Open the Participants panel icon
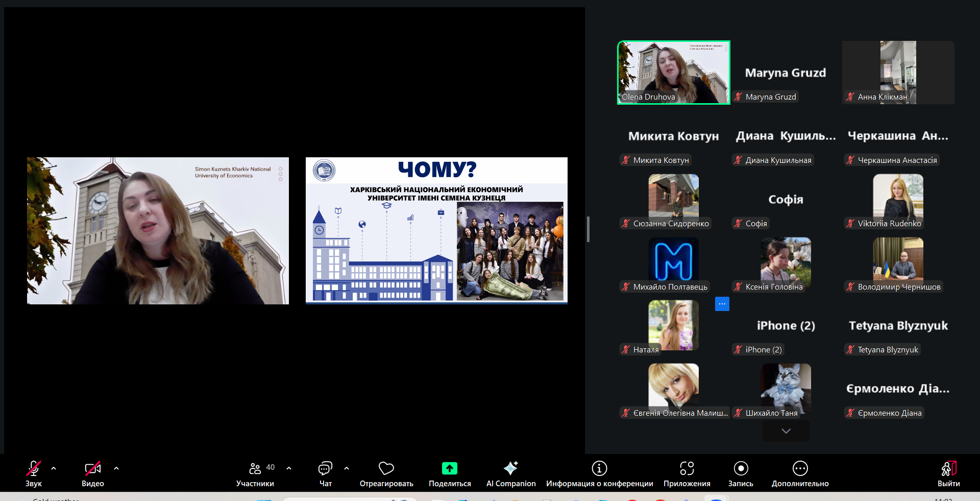The image size is (980, 501). point(255,468)
